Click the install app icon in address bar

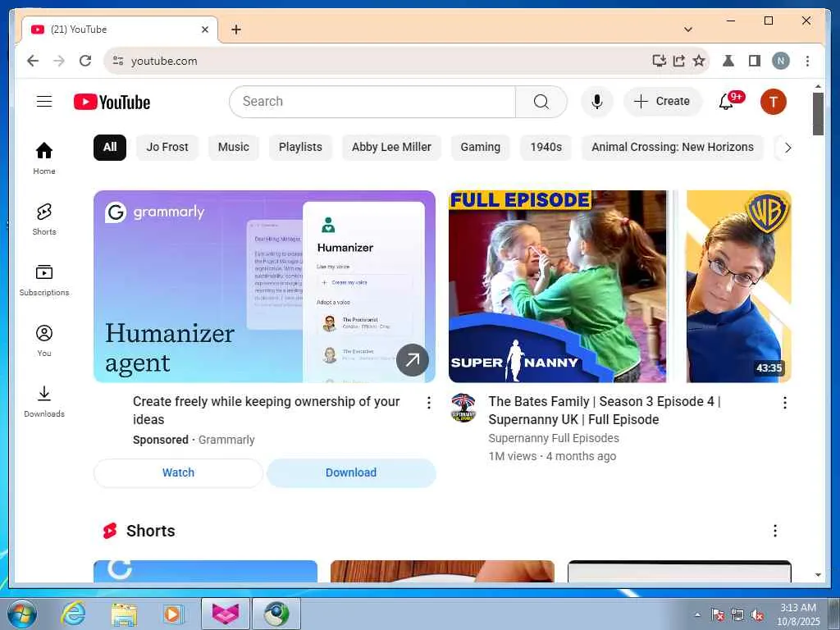pyautogui.click(x=659, y=61)
